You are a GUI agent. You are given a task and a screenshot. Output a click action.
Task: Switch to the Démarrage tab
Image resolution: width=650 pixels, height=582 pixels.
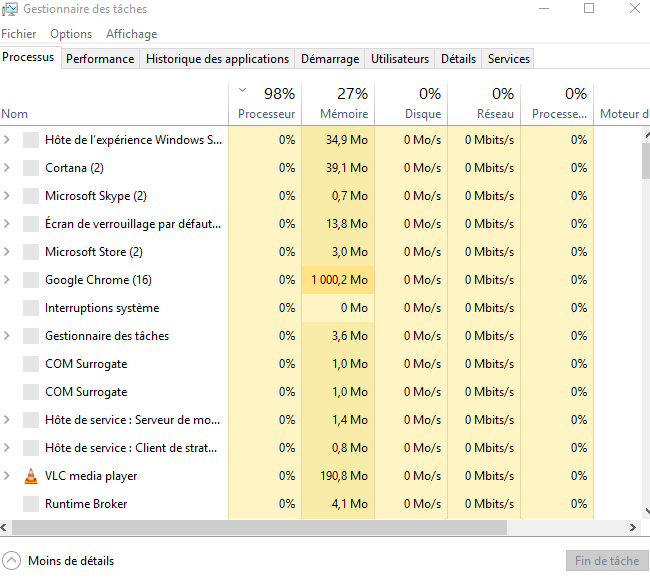330,59
